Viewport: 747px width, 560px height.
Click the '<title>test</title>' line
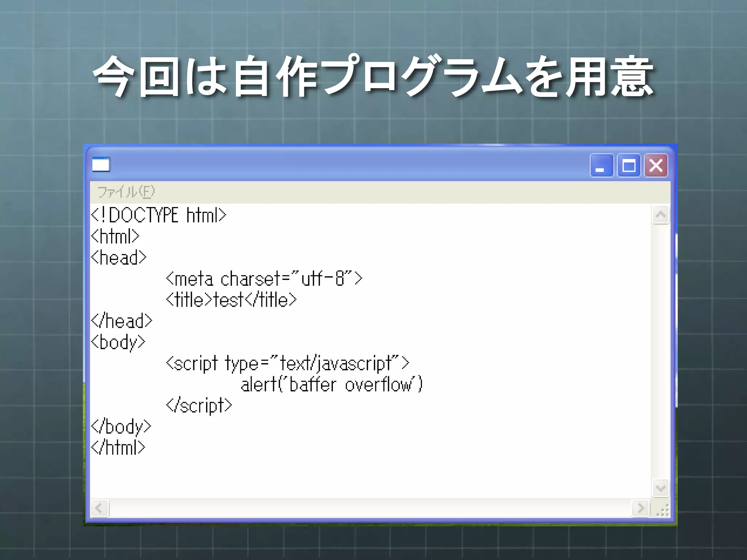231,300
